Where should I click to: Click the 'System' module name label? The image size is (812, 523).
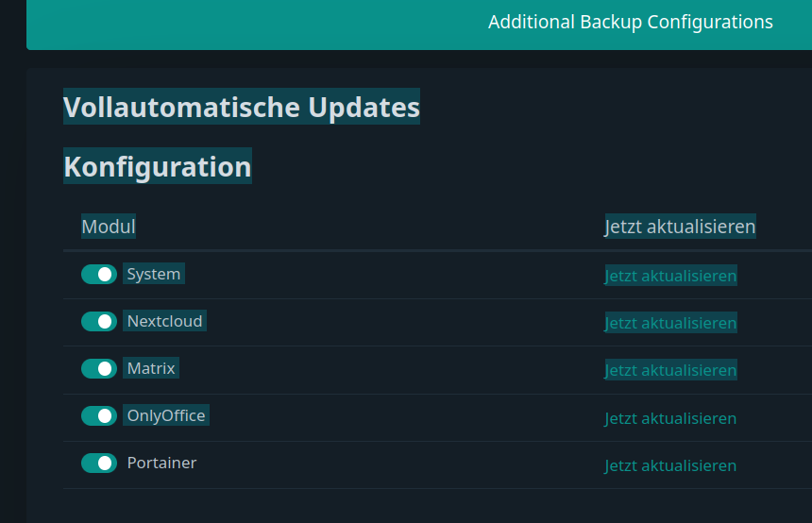[x=154, y=274]
